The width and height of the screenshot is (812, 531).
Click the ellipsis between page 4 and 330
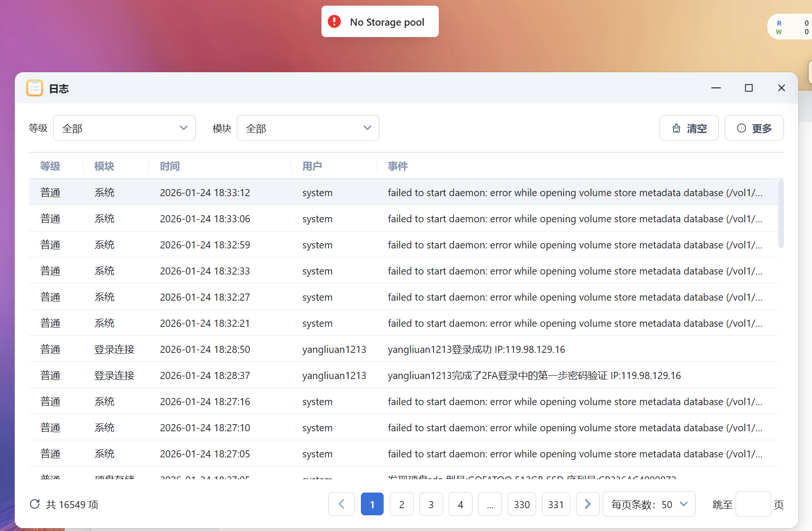[491, 504]
